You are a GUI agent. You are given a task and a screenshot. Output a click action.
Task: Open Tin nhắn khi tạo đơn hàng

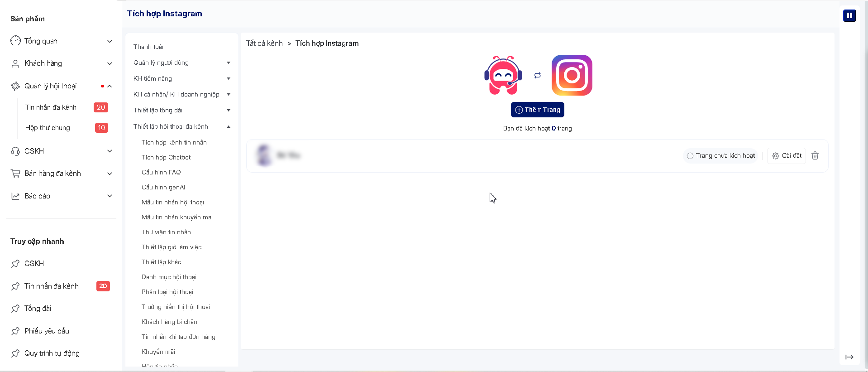(x=178, y=337)
